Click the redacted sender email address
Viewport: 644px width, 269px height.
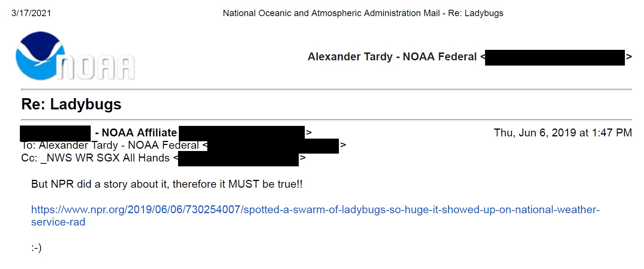pyautogui.click(x=241, y=132)
